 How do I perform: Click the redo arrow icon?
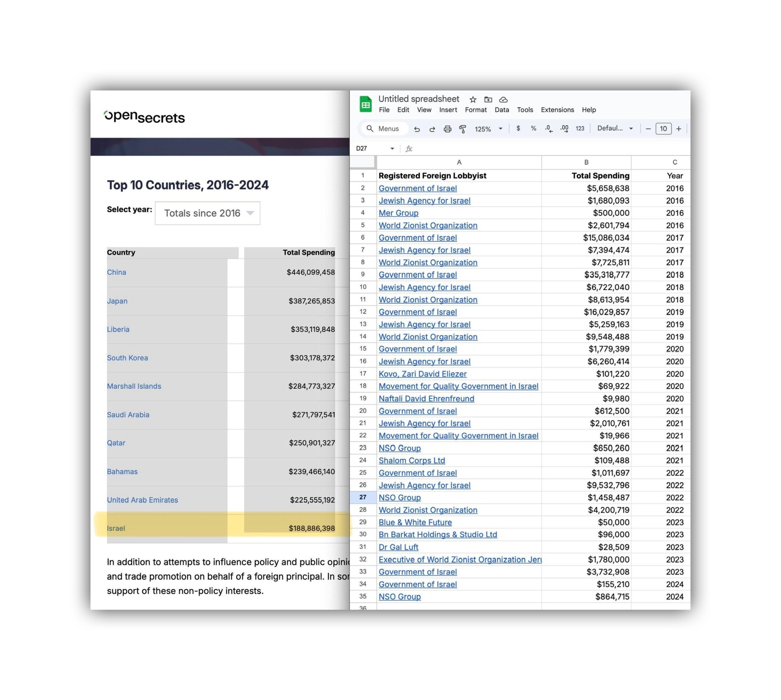432,129
